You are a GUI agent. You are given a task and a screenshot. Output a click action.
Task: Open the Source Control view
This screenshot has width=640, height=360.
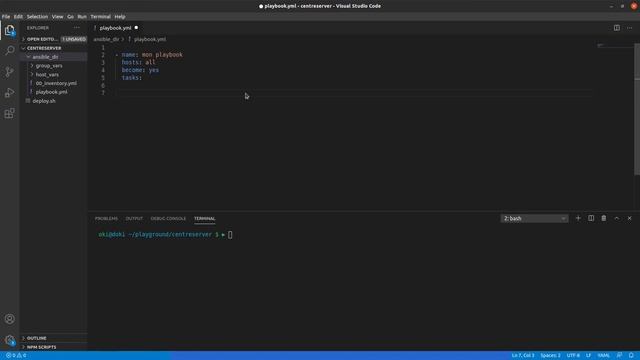[x=9, y=72]
